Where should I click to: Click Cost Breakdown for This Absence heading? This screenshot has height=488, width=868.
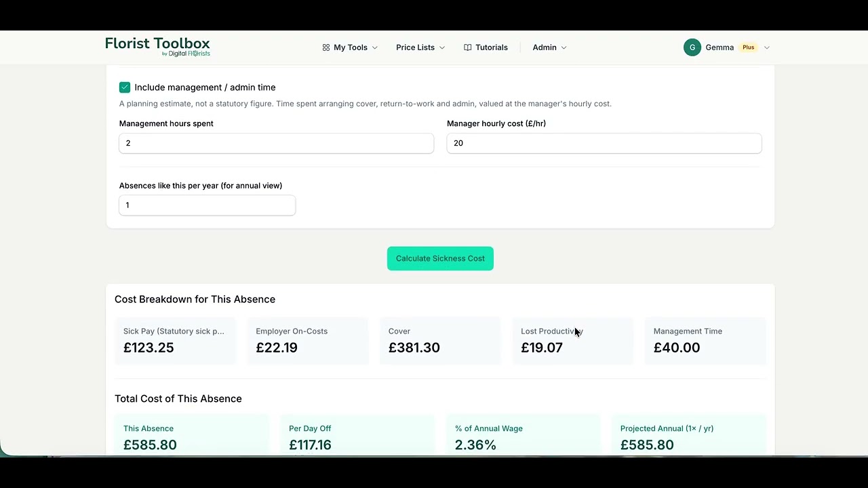(x=195, y=299)
